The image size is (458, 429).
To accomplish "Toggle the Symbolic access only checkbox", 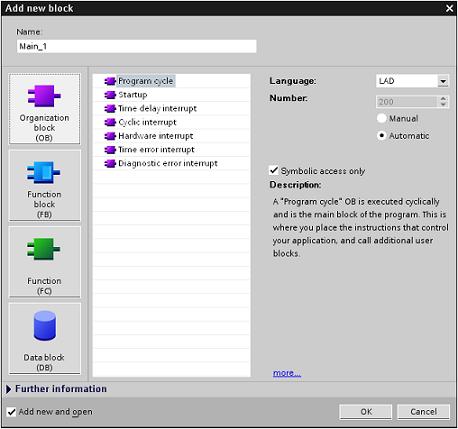I will (274, 170).
